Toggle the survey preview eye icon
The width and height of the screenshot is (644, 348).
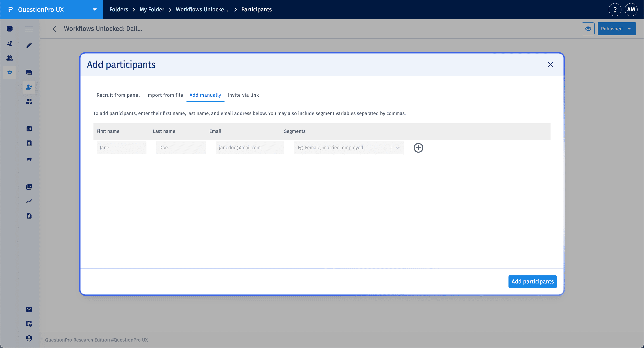click(588, 29)
